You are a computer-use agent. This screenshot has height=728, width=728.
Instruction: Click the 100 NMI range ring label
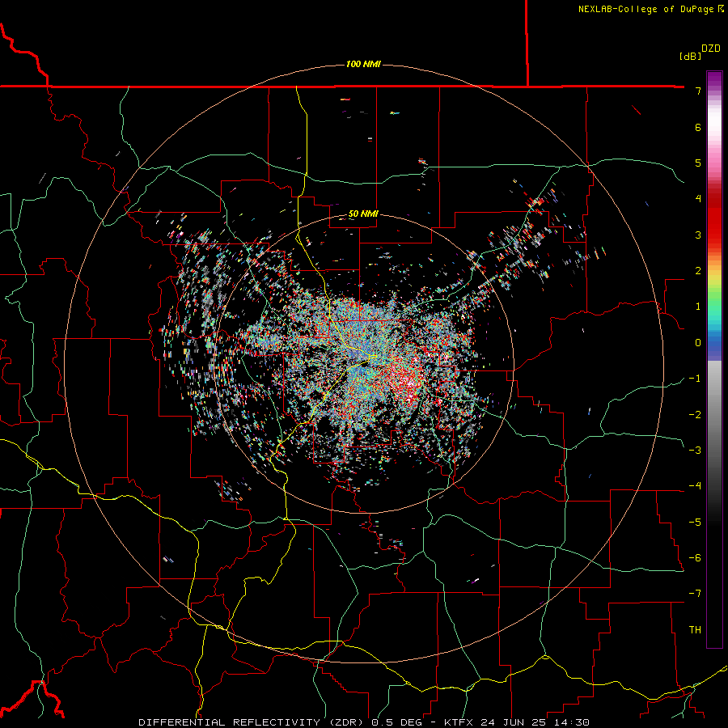coord(363,64)
